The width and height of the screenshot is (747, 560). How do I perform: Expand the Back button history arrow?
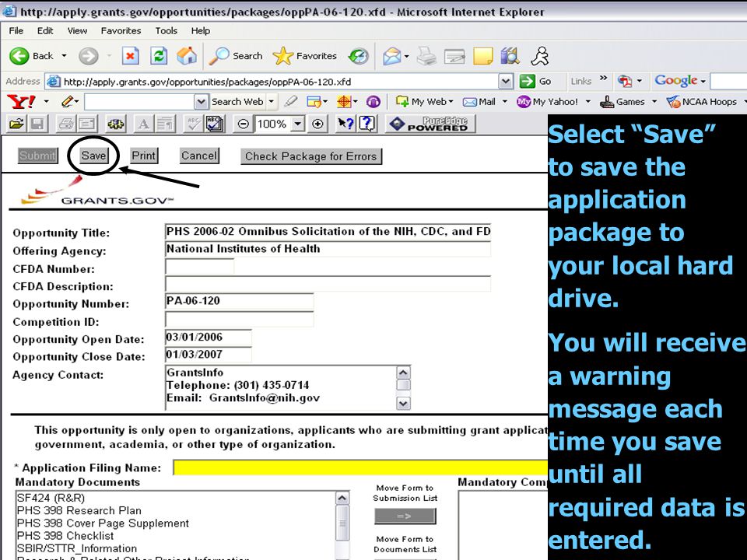(x=64, y=56)
